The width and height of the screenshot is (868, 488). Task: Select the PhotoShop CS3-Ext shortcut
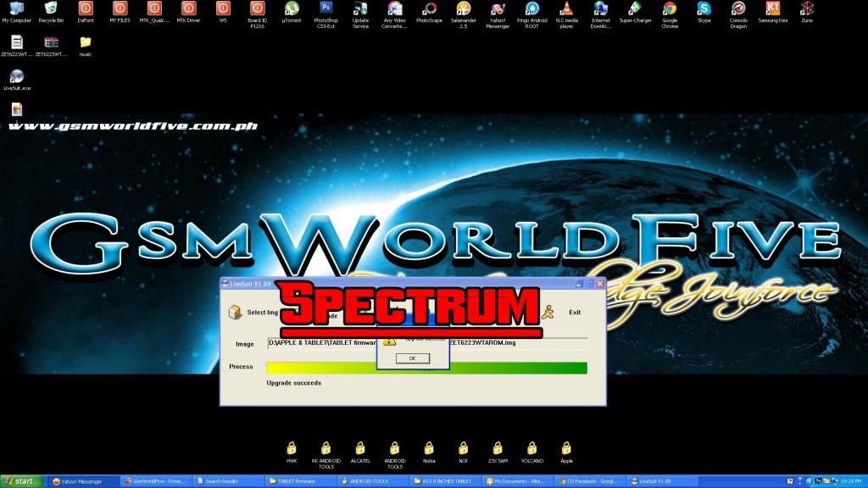(x=325, y=14)
